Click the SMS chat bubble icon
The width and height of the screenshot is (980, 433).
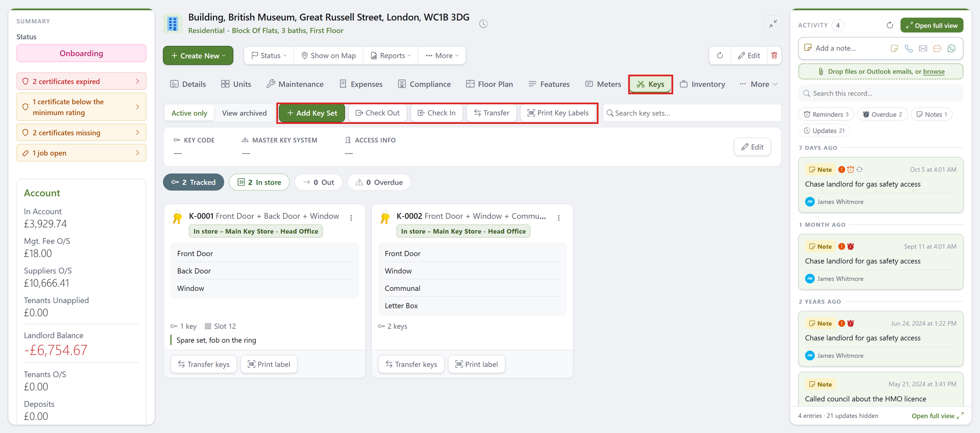pyautogui.click(x=937, y=48)
